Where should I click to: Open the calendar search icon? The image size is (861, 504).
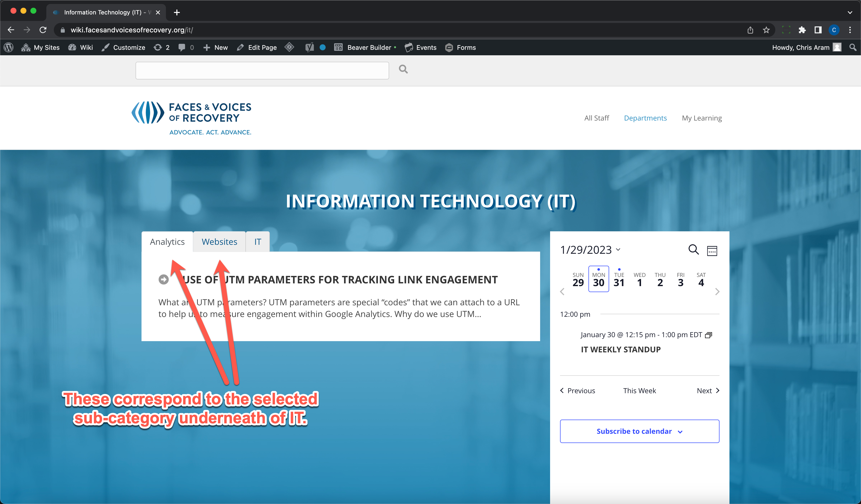[x=693, y=250]
